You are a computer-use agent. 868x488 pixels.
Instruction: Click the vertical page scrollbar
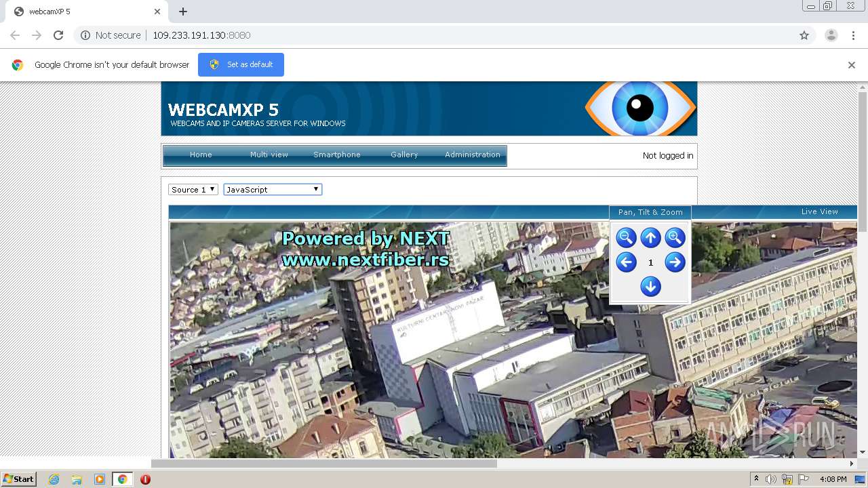point(863,162)
